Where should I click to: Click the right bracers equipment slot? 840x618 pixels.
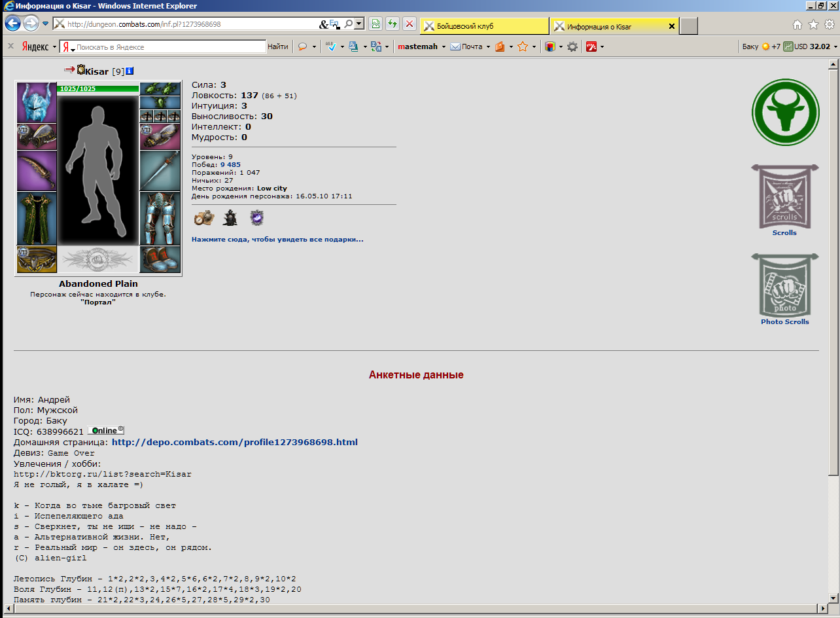pyautogui.click(x=160, y=136)
